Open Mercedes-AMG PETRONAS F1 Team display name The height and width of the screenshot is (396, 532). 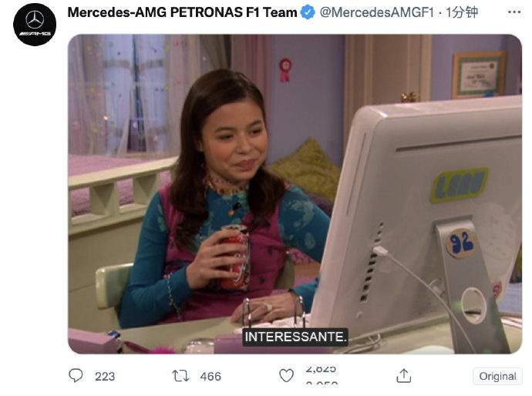(182, 12)
